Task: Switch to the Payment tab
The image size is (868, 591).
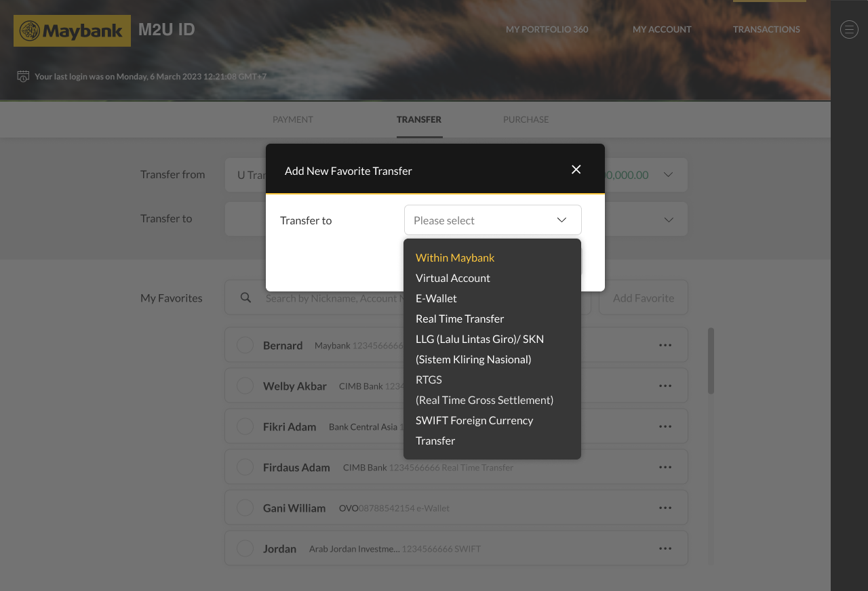Action: coord(292,119)
